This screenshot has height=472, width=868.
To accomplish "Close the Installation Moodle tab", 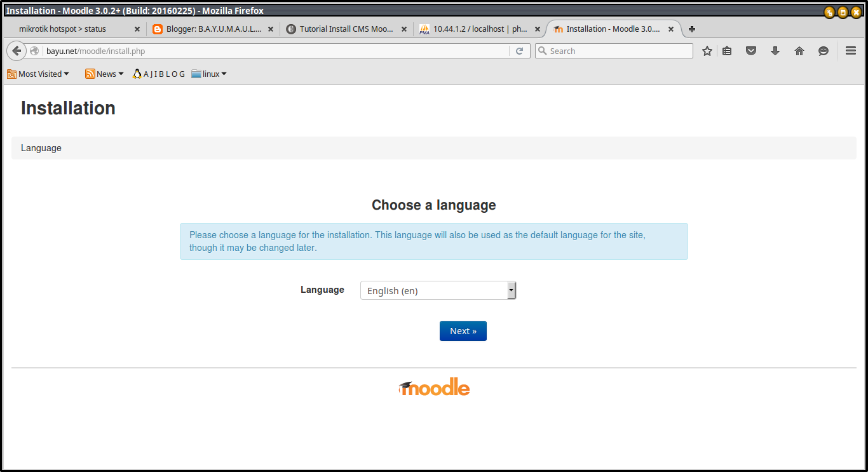I will pos(670,29).
